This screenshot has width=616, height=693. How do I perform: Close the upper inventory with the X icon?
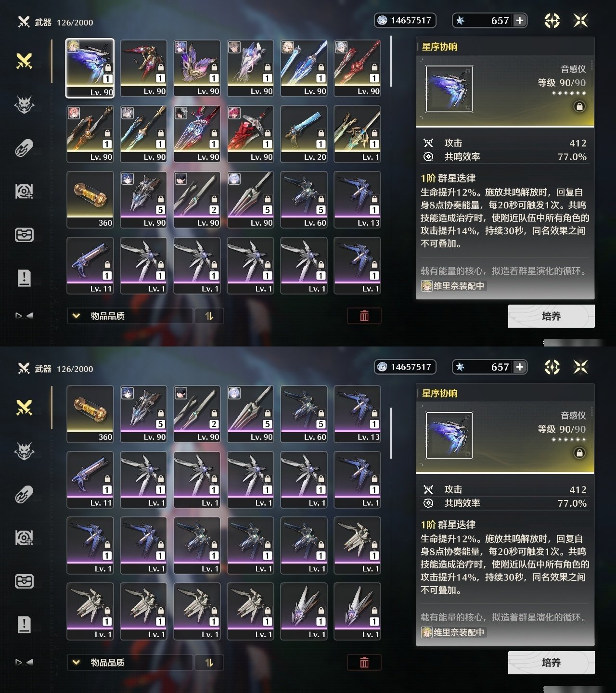tap(581, 20)
